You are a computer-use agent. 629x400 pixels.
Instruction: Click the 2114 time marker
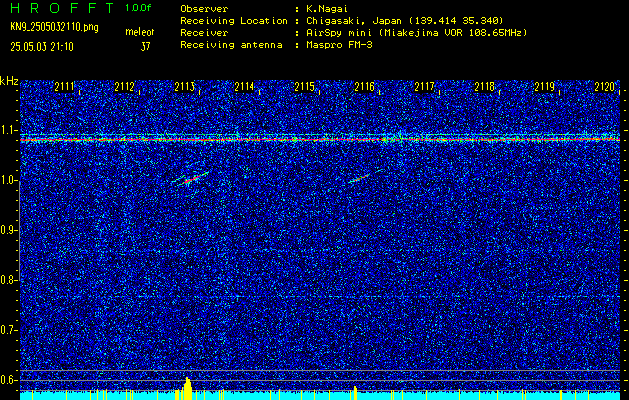click(x=244, y=87)
